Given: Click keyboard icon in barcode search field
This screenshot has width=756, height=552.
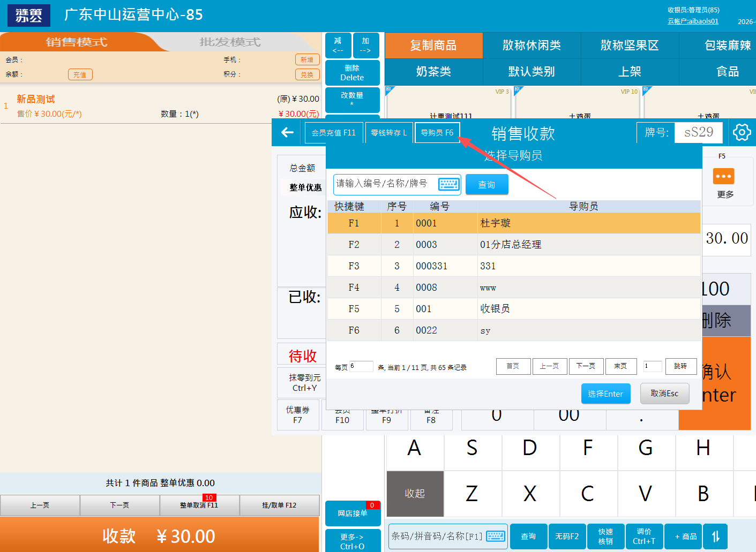Looking at the screenshot, I should (495, 536).
